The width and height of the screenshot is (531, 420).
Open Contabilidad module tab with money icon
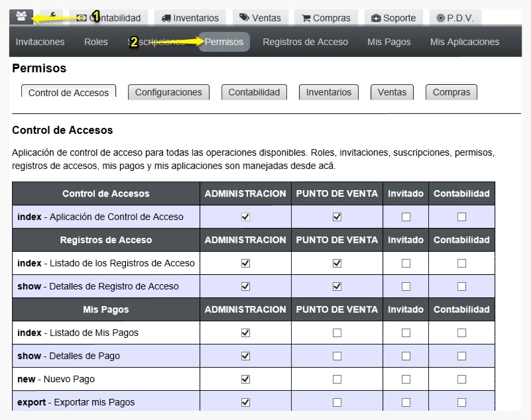coord(108,18)
